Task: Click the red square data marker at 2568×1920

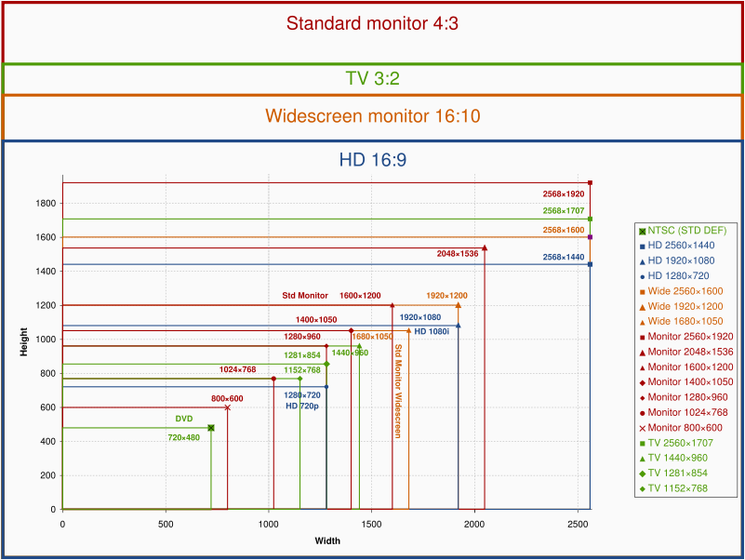Action: coord(590,182)
